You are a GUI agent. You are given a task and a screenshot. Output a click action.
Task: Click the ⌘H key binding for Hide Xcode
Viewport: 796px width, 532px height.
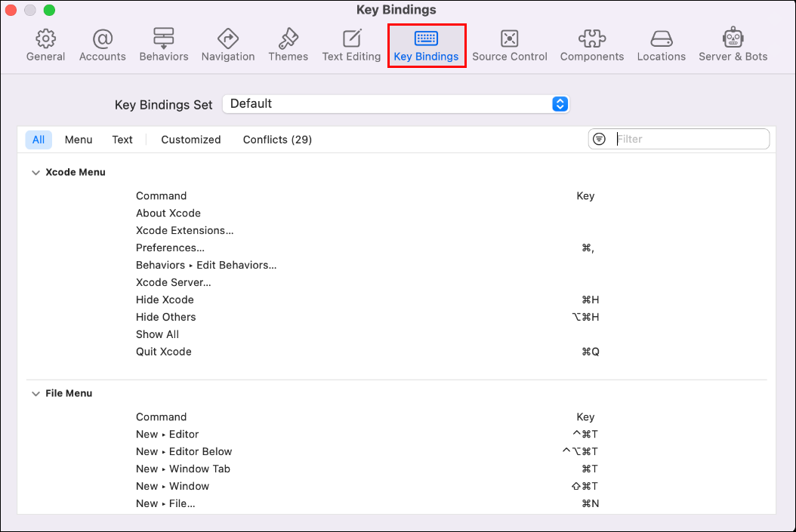591,300
